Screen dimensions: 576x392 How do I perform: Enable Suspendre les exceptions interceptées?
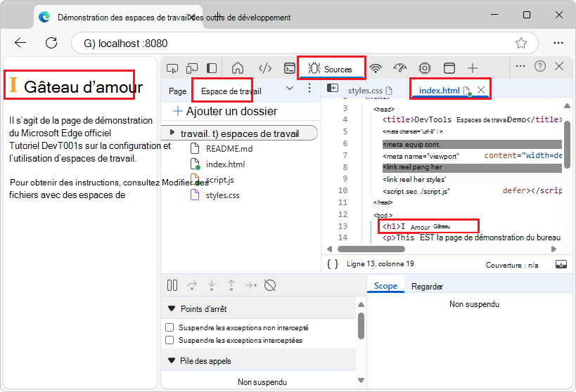pyautogui.click(x=169, y=340)
